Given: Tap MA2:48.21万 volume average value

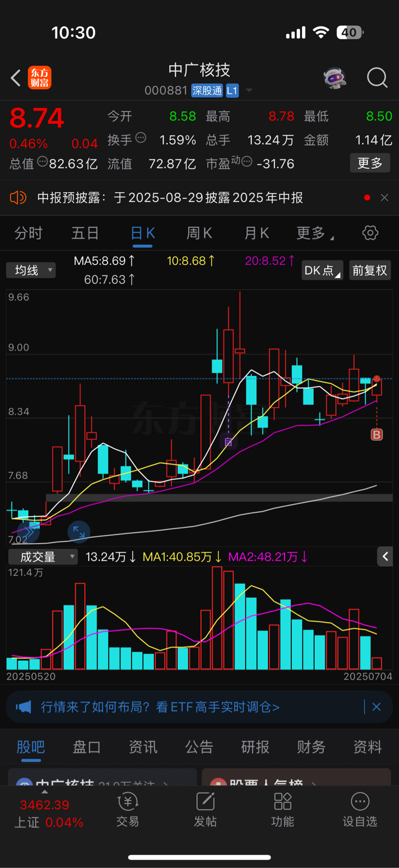Looking at the screenshot, I should click(268, 557).
